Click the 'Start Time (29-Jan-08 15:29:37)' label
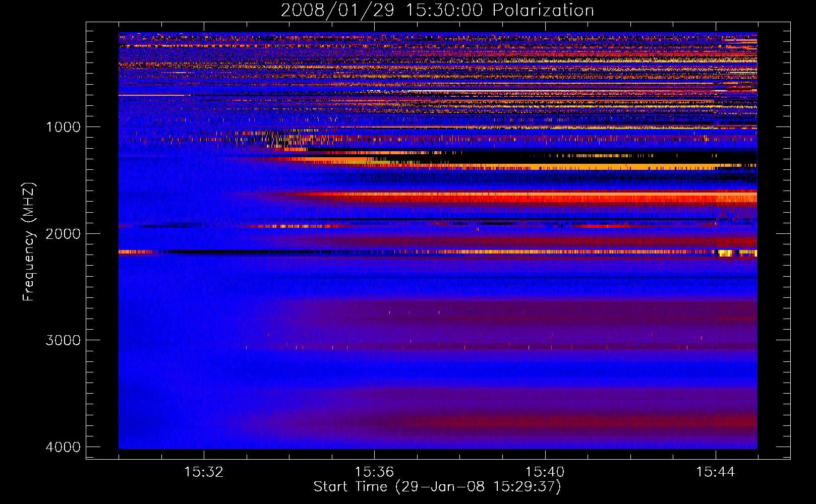This screenshot has height=504, width=816. tap(437, 487)
